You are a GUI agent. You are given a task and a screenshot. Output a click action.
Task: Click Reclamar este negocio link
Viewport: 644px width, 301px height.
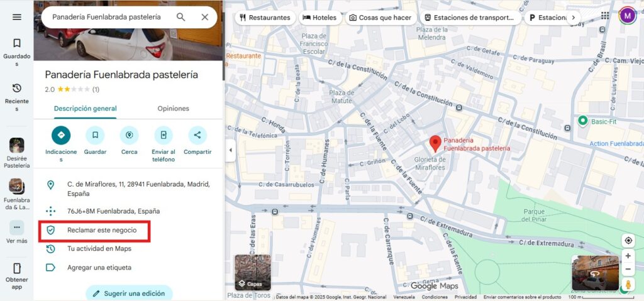tap(102, 231)
